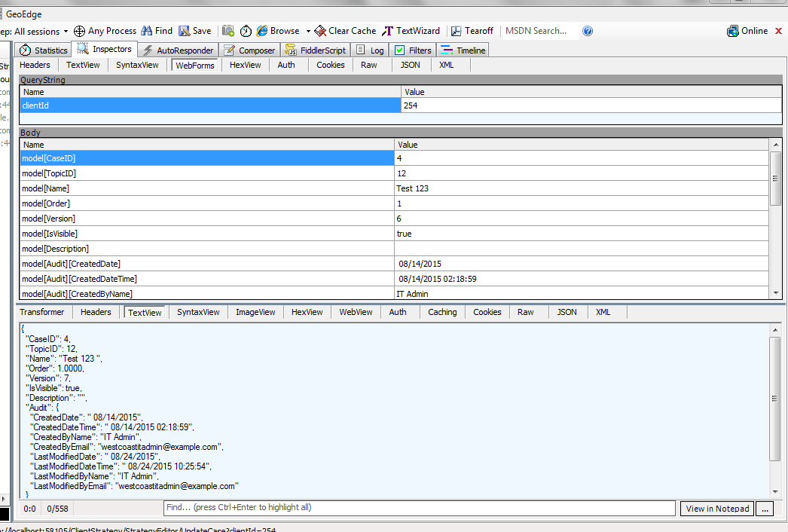Switch to the Inspectors tab
The width and height of the screenshot is (788, 532).
pyautogui.click(x=104, y=49)
